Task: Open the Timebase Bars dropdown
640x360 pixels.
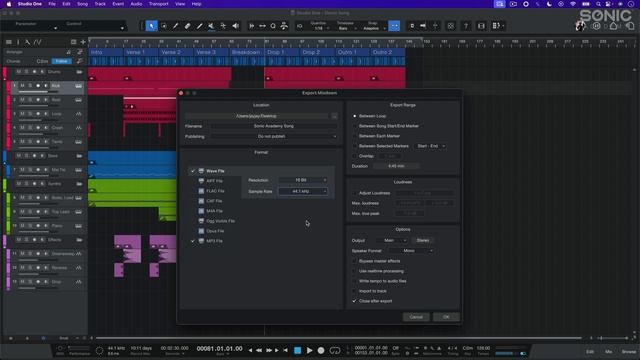Action: (x=346, y=28)
